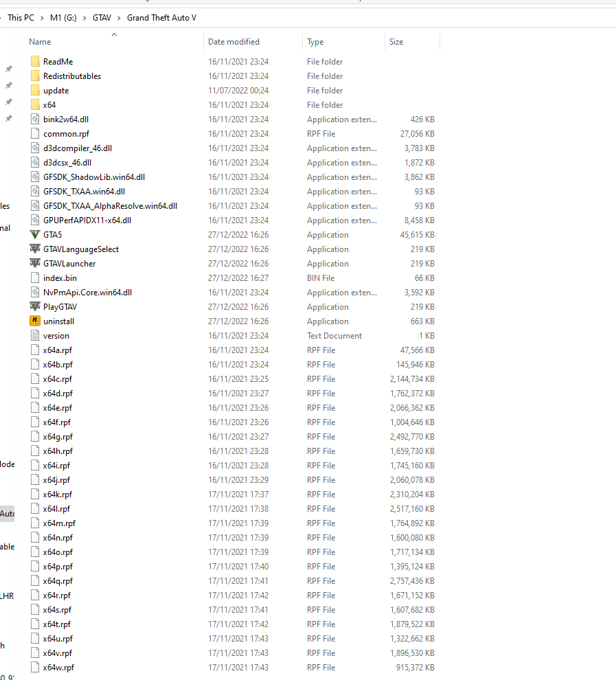Click the GFSDK_TXAA.win64.dll file icon
Image resolution: width=616 pixels, height=680 pixels.
click(35, 191)
